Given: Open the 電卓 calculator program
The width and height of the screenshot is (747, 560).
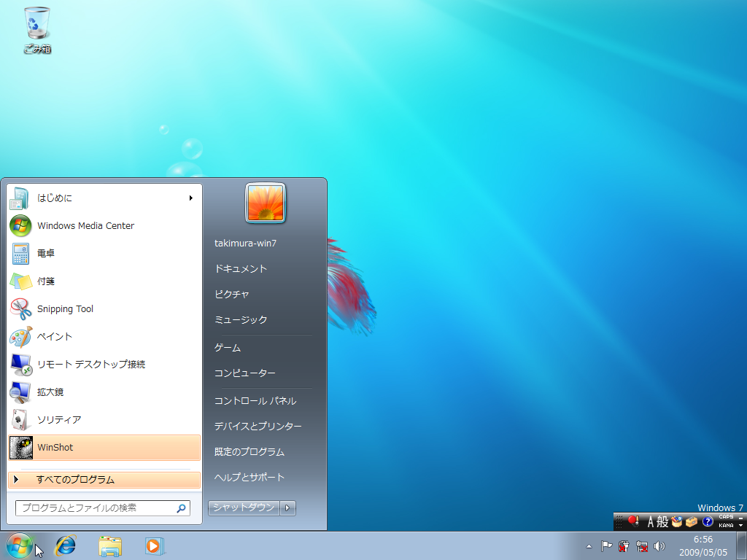Looking at the screenshot, I should pyautogui.click(x=104, y=253).
